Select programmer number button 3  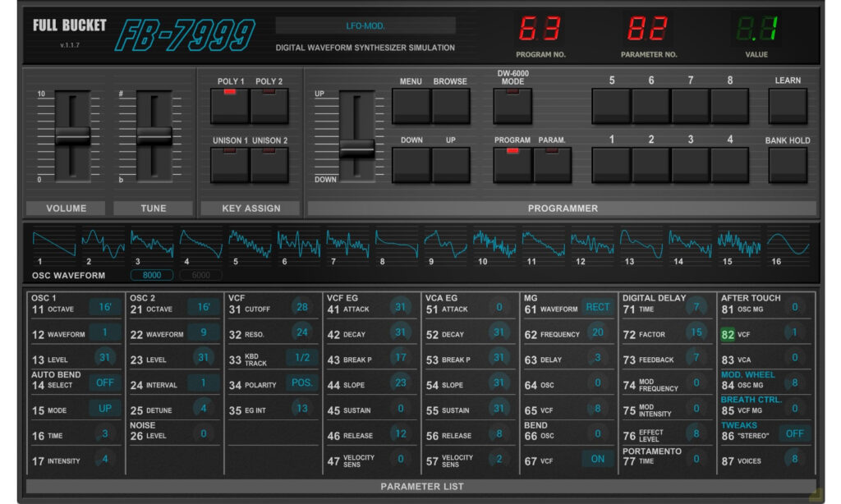tap(690, 165)
